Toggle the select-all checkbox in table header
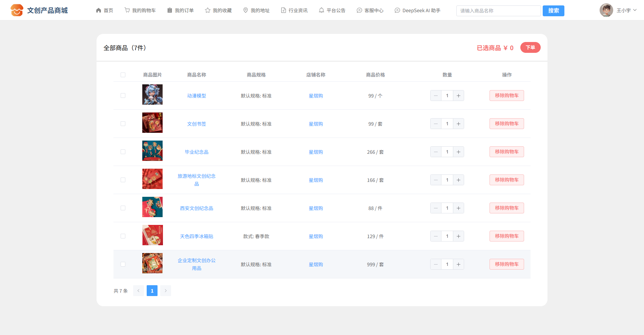 tap(123, 75)
